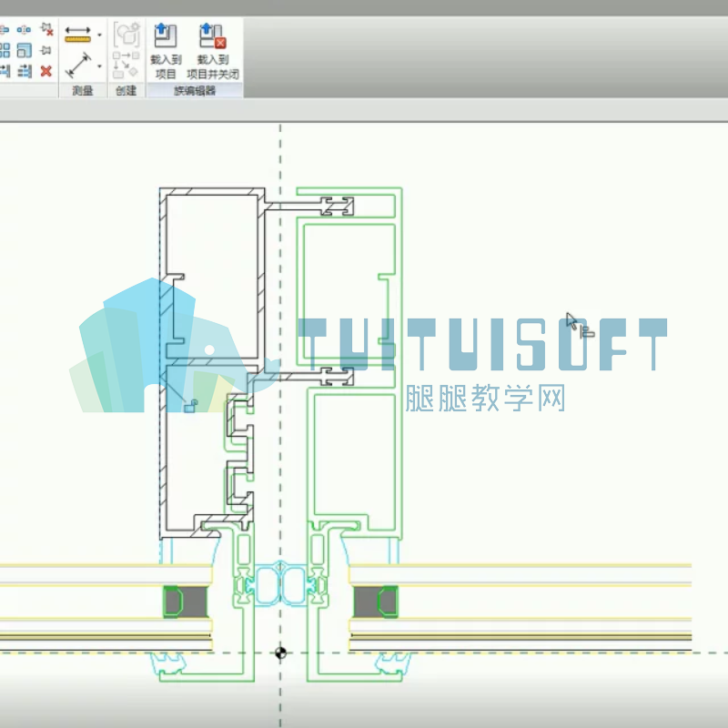728x728 pixels.
Task: Click the 族编辑器 panel title
Action: (x=195, y=90)
